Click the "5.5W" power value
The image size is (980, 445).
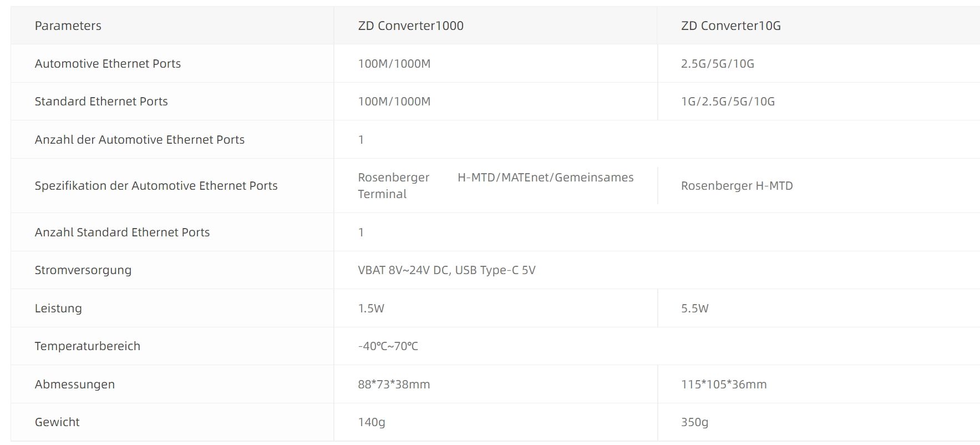tap(694, 309)
